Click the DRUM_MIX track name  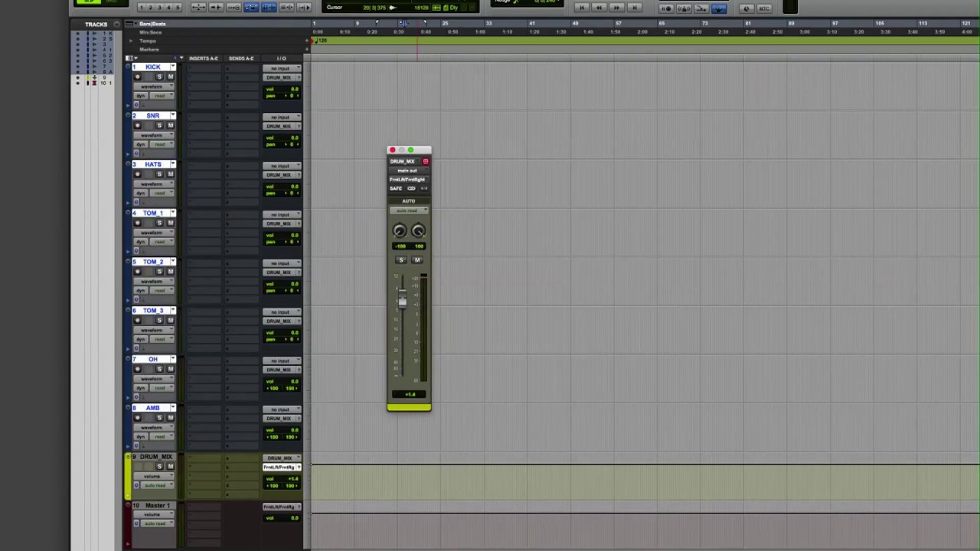point(155,457)
